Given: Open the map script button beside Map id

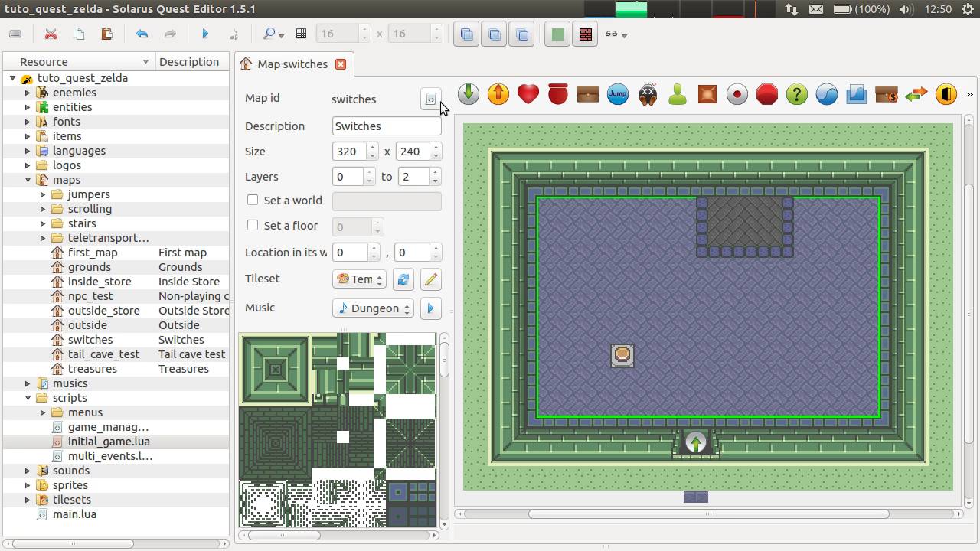Looking at the screenshot, I should pos(431,99).
